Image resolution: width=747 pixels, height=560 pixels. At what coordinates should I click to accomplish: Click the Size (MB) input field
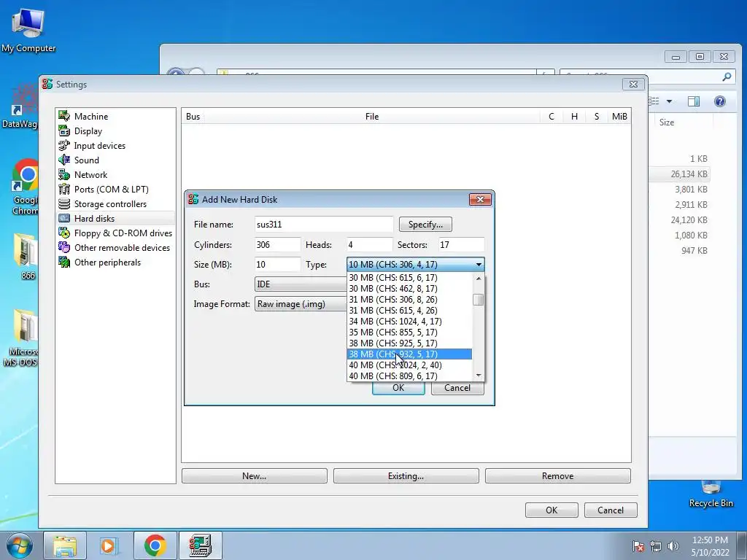[278, 264]
